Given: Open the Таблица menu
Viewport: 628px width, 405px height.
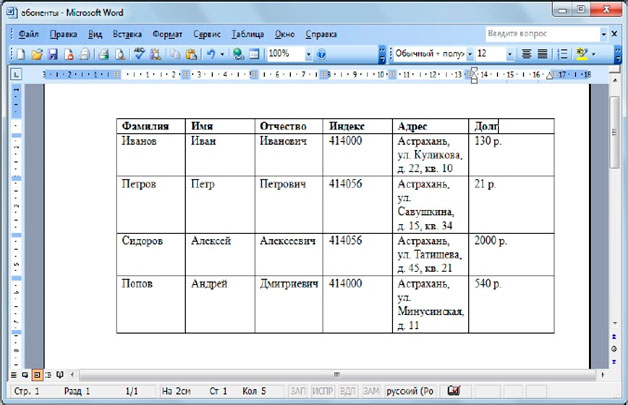Looking at the screenshot, I should pyautogui.click(x=248, y=33).
